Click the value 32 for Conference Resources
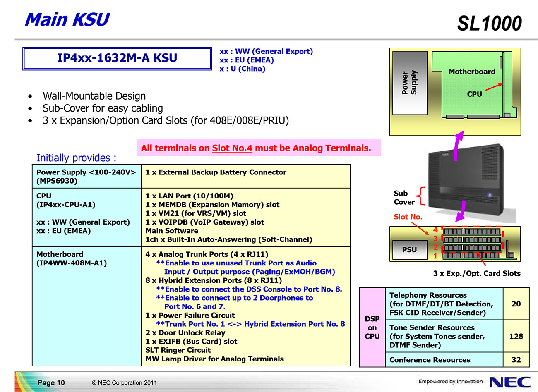538x392 pixels. click(516, 360)
